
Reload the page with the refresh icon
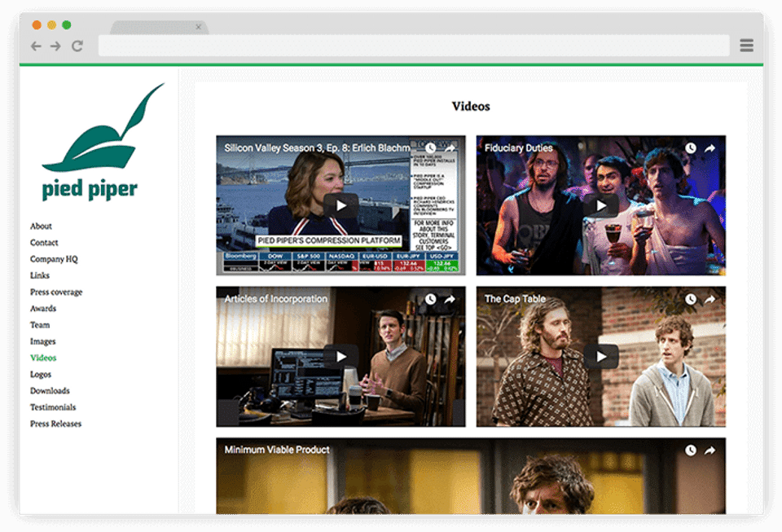[x=77, y=46]
